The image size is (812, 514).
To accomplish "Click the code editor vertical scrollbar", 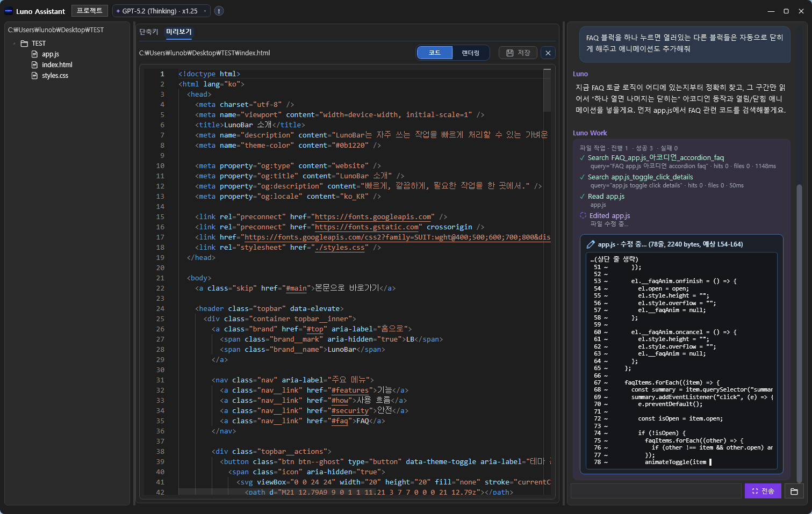I will click(x=547, y=91).
